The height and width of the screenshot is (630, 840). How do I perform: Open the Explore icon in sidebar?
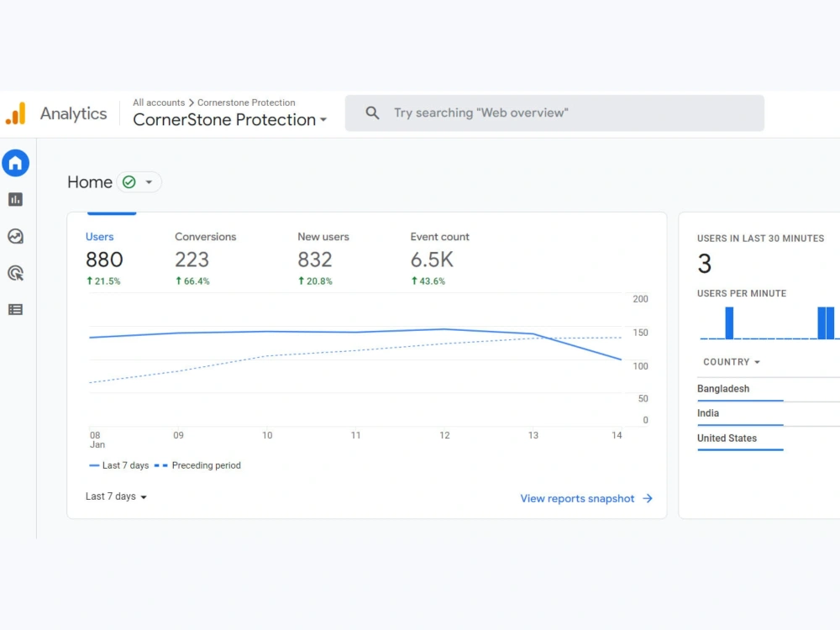[x=15, y=236]
